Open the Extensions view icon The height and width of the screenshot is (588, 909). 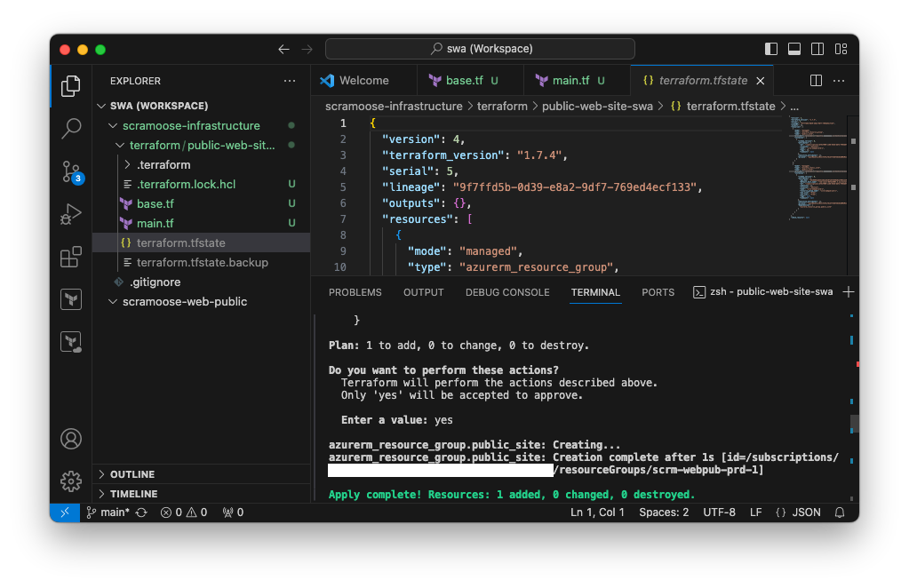(71, 257)
